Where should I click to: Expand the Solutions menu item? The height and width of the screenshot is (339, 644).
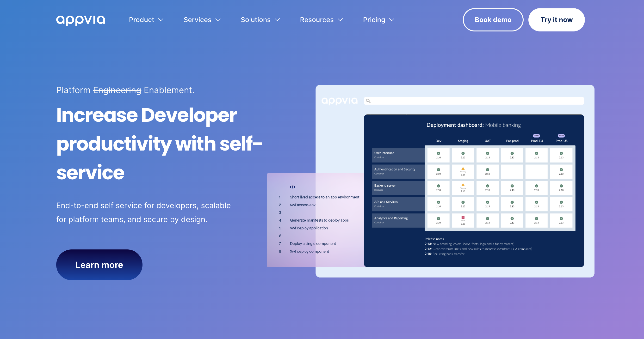point(260,19)
